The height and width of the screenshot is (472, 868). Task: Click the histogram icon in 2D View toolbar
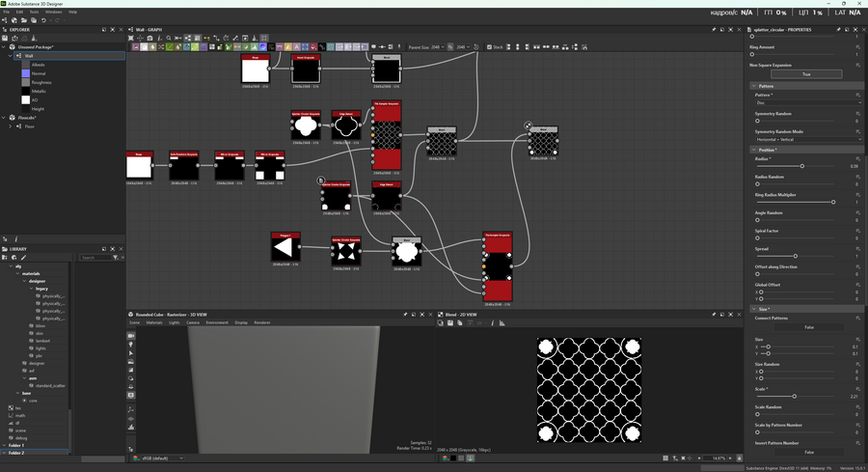[x=502, y=323]
